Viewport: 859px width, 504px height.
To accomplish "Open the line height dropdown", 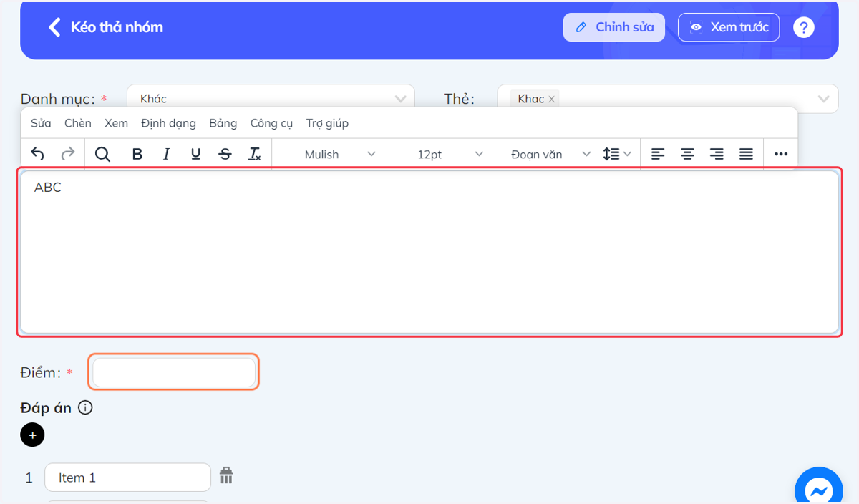I will coord(617,154).
